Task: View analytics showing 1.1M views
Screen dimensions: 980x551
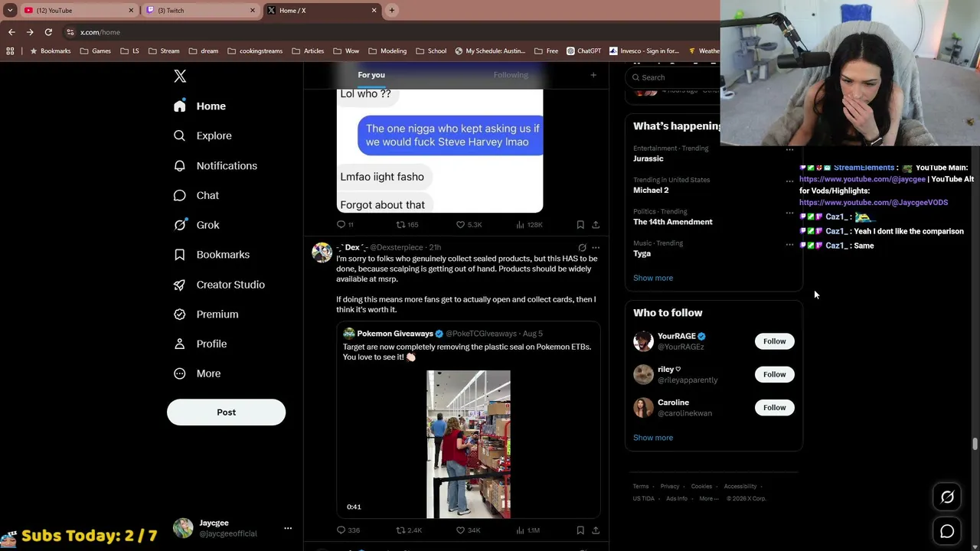Action: [x=528, y=530]
